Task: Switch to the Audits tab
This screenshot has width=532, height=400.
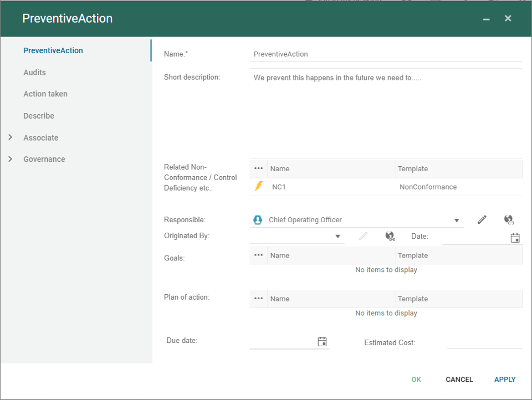Action: (34, 73)
